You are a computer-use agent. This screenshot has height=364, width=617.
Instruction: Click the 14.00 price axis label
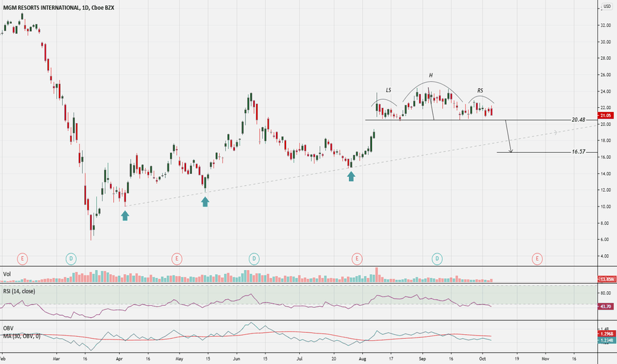point(606,173)
